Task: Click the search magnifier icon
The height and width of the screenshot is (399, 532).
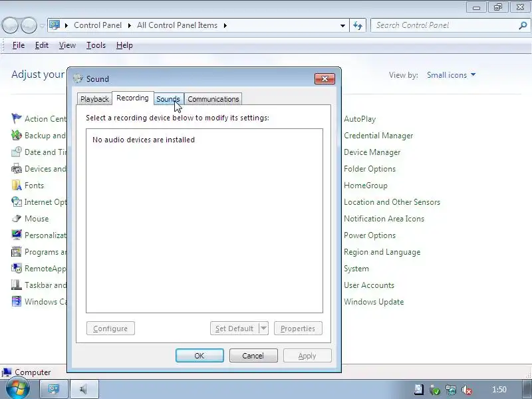Action: 523,25
